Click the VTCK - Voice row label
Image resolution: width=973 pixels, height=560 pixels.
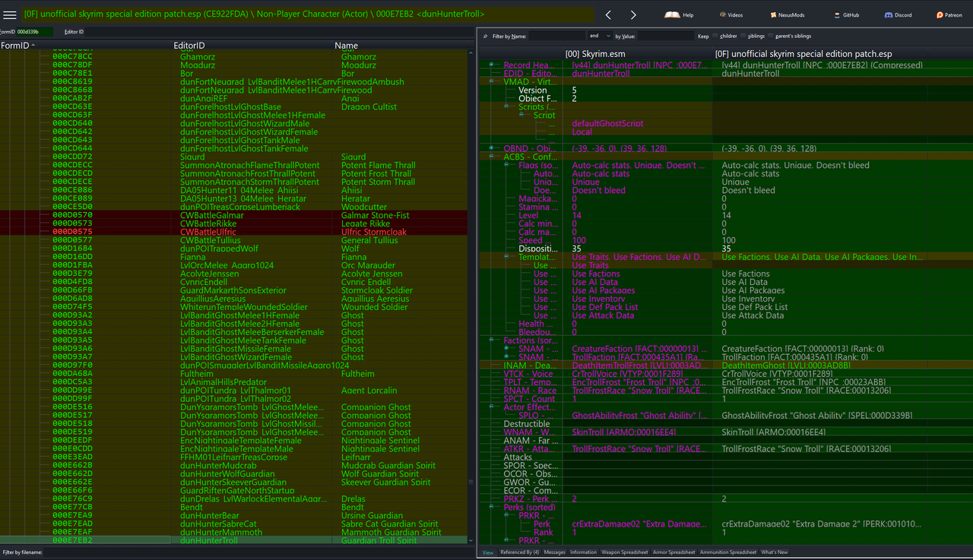click(x=528, y=374)
